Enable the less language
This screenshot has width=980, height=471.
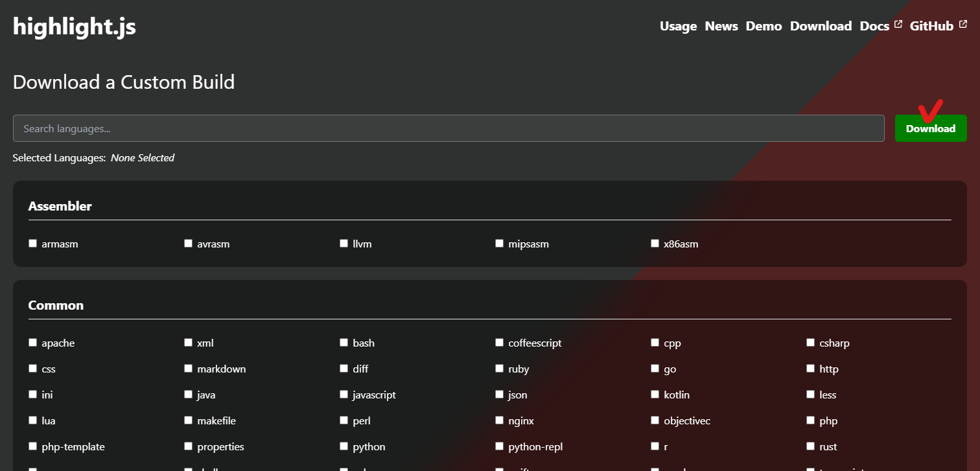pos(810,395)
